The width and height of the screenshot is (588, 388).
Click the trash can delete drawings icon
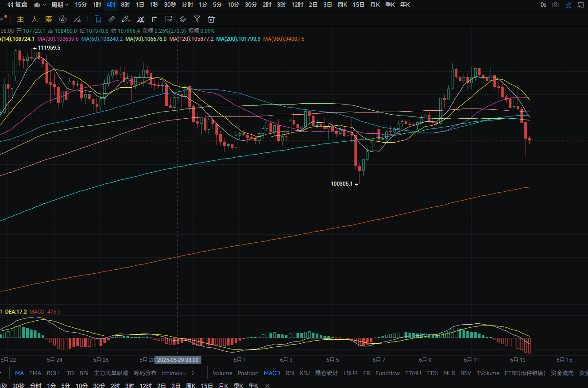click(x=211, y=19)
